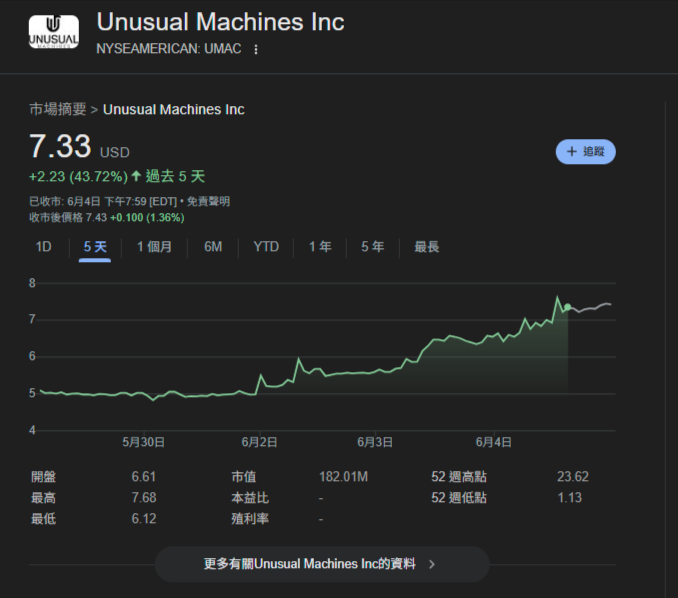This screenshot has width=678, height=598.
Task: Switch chart to the 1 個月 range
Action: pyautogui.click(x=154, y=247)
